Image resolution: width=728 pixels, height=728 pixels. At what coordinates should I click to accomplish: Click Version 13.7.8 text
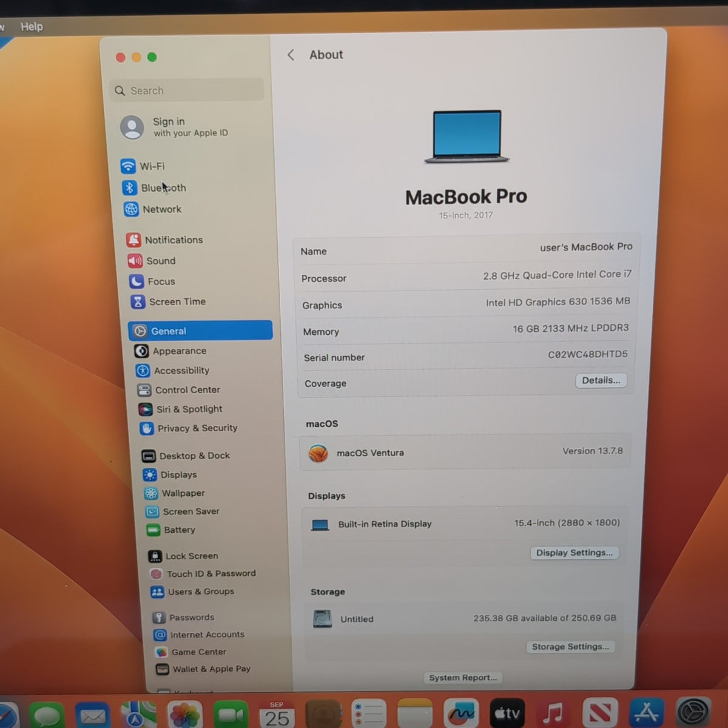point(592,451)
